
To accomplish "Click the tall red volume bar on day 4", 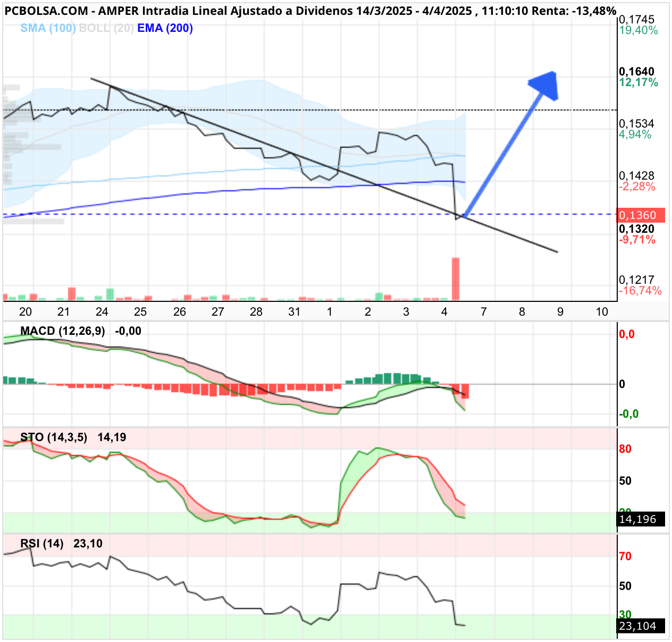I will [x=456, y=279].
